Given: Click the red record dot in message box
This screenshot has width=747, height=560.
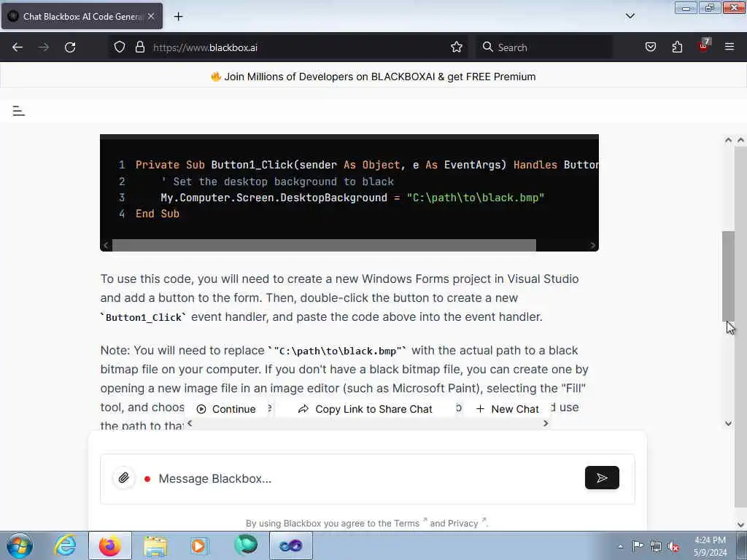Looking at the screenshot, I should click(147, 478).
